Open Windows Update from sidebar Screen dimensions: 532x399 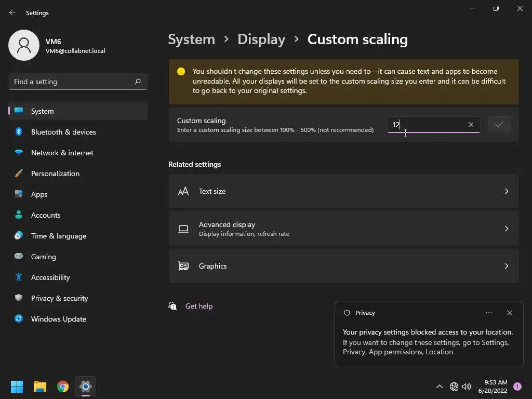tap(58, 319)
